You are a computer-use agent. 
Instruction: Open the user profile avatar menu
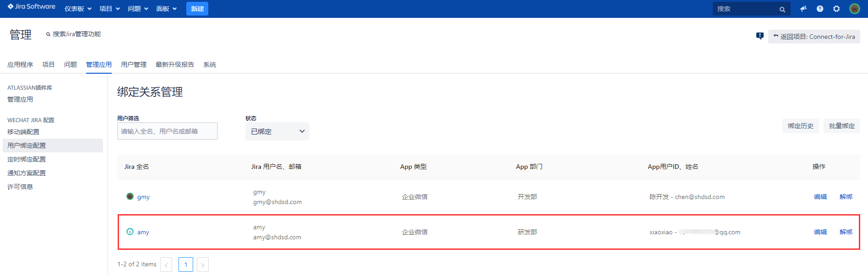(x=854, y=9)
